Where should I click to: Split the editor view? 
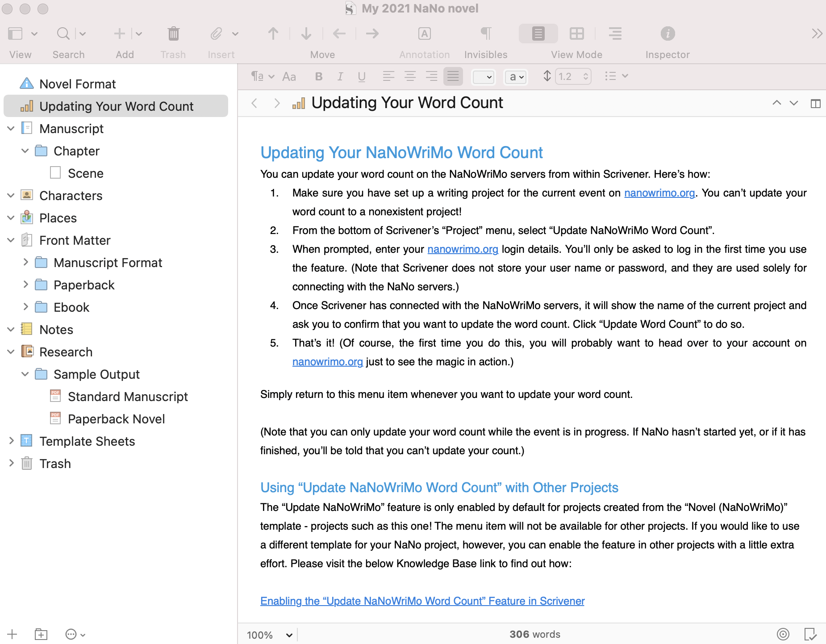tap(815, 104)
